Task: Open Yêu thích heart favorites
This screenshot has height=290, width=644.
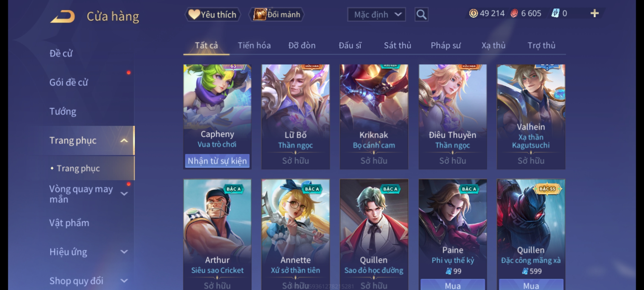Action: click(213, 15)
